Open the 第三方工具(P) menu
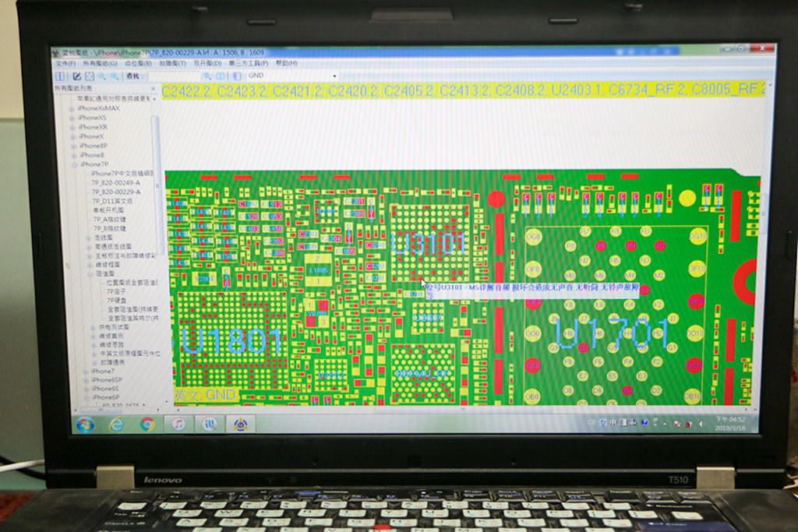 click(248, 63)
